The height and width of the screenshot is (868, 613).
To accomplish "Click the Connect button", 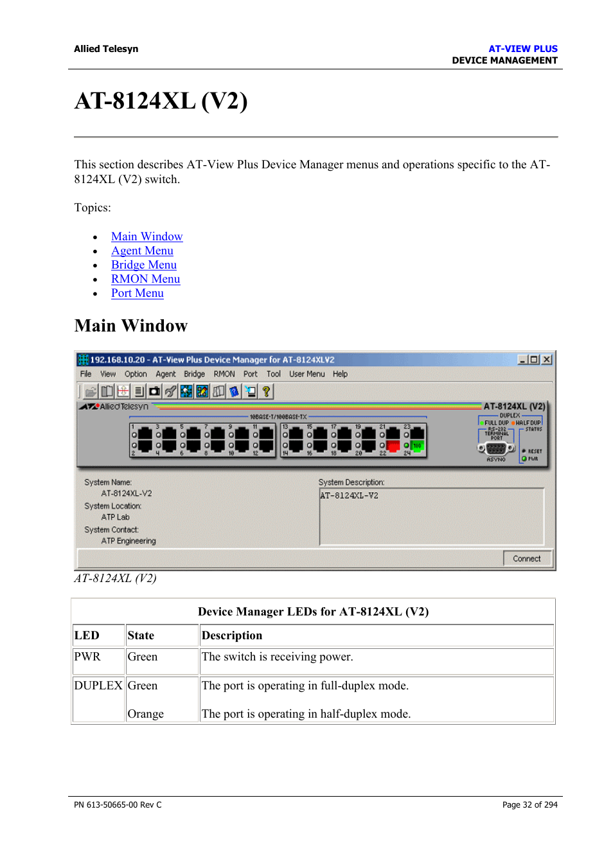I will [527, 558].
